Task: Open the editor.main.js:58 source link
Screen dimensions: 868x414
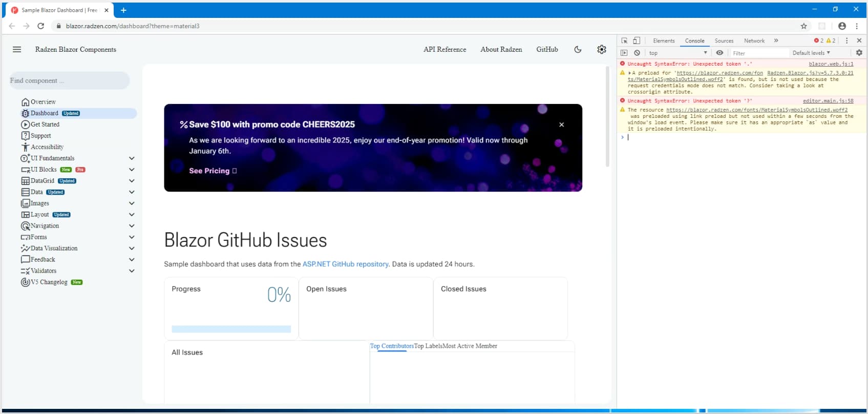Action: (828, 101)
